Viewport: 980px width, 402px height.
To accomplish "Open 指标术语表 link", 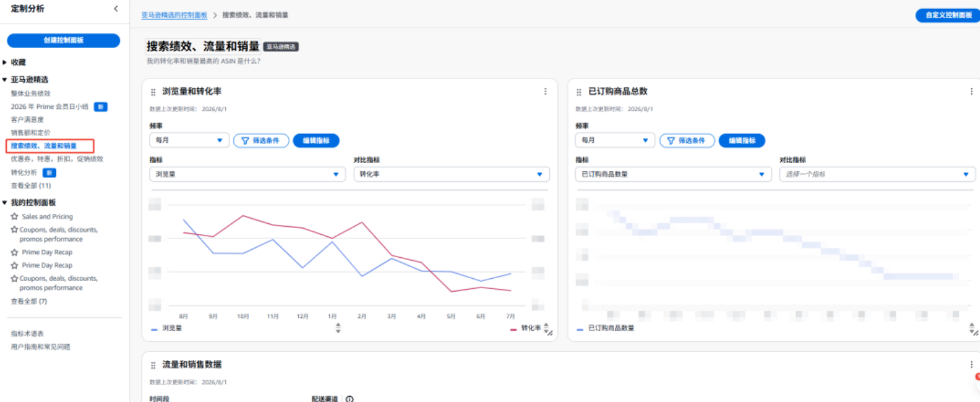I will pos(27,334).
